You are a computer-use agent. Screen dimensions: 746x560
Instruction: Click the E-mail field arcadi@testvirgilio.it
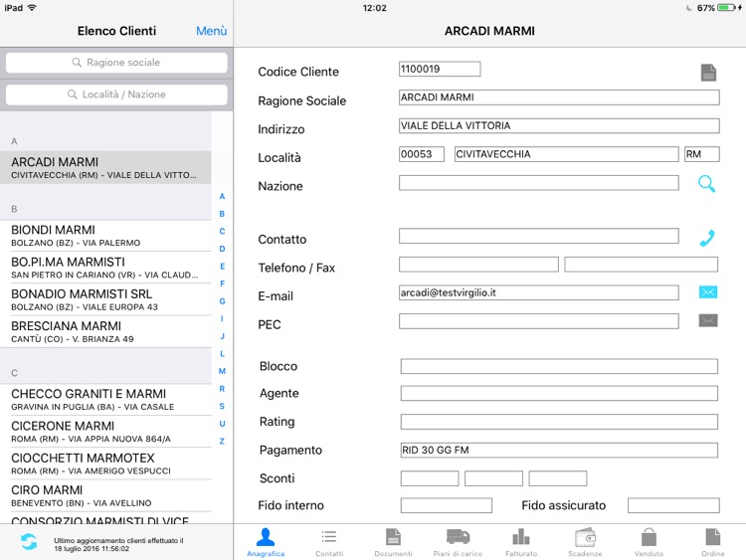538,292
